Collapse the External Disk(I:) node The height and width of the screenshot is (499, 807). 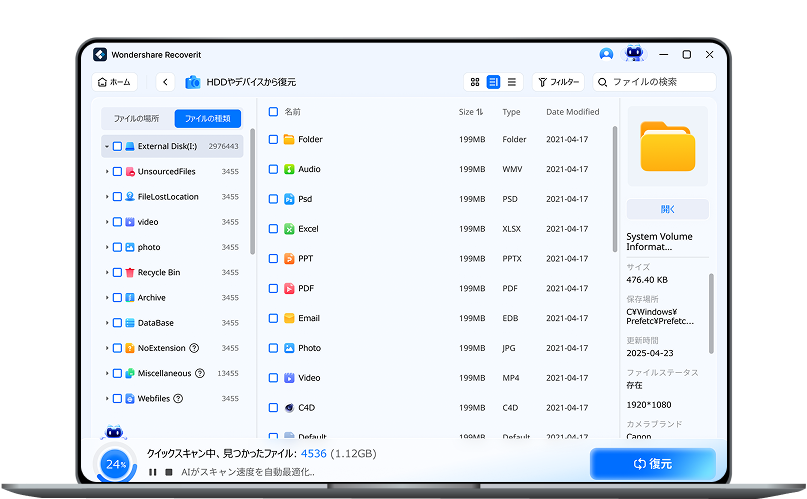107,146
